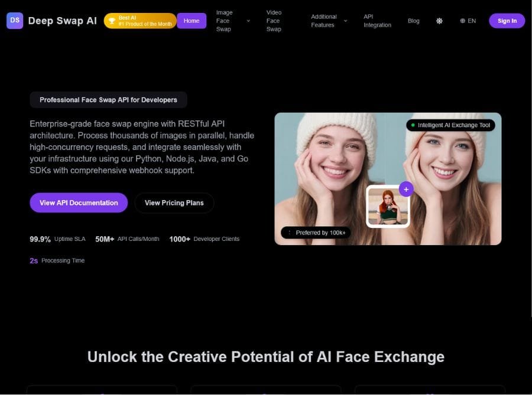The image size is (532, 395).
Task: Click View API Documentation button
Action: [79, 203]
